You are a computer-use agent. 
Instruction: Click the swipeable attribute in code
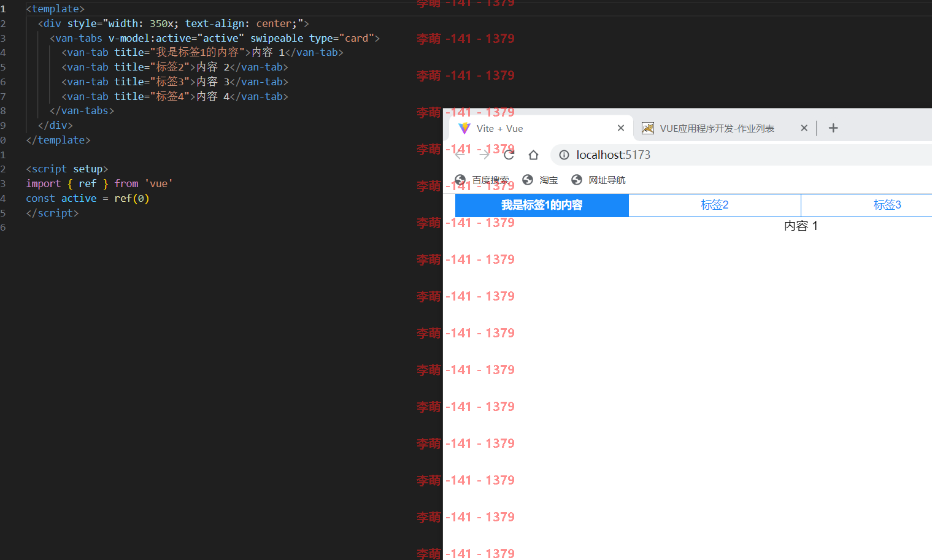click(x=277, y=38)
